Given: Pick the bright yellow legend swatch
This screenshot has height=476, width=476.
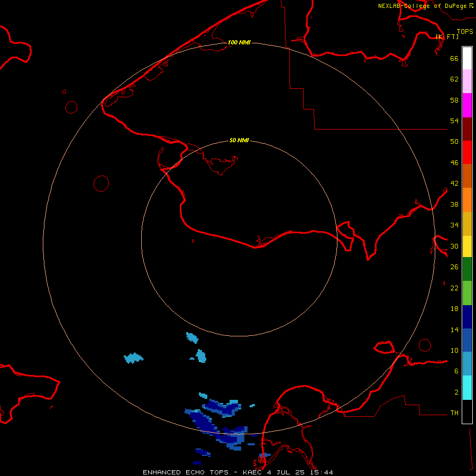Looking at the screenshot, I should click(x=467, y=246).
